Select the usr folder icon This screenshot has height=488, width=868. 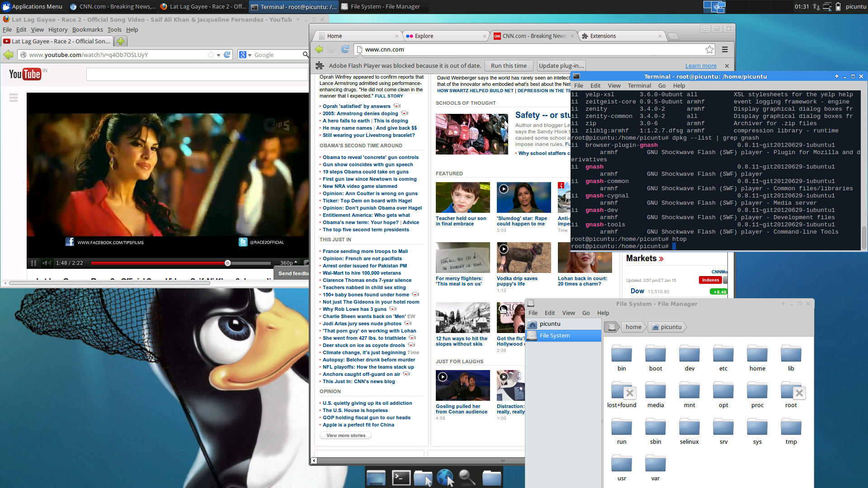click(622, 464)
